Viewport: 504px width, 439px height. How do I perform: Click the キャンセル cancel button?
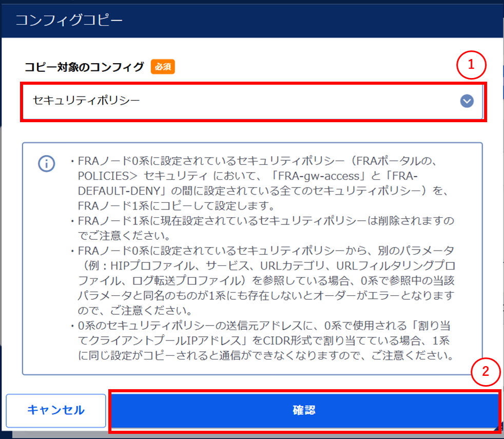coord(56,410)
